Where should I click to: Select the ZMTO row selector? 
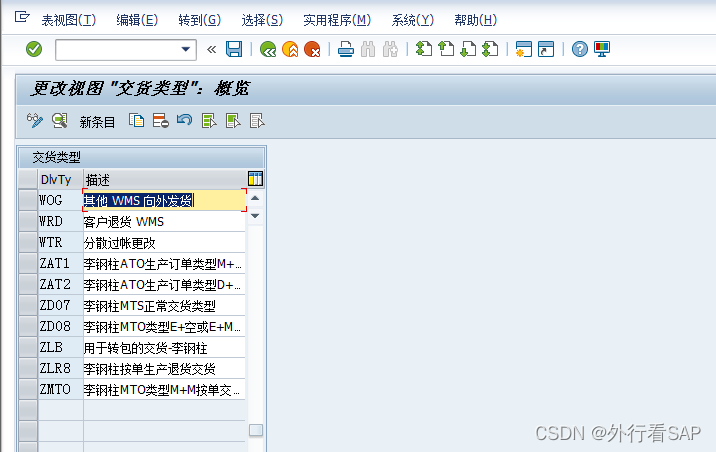coord(28,389)
